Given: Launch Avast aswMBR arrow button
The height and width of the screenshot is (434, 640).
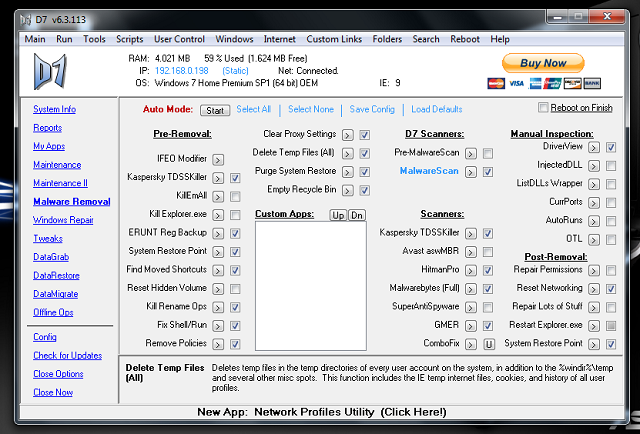Looking at the screenshot, I should pos(471,252).
